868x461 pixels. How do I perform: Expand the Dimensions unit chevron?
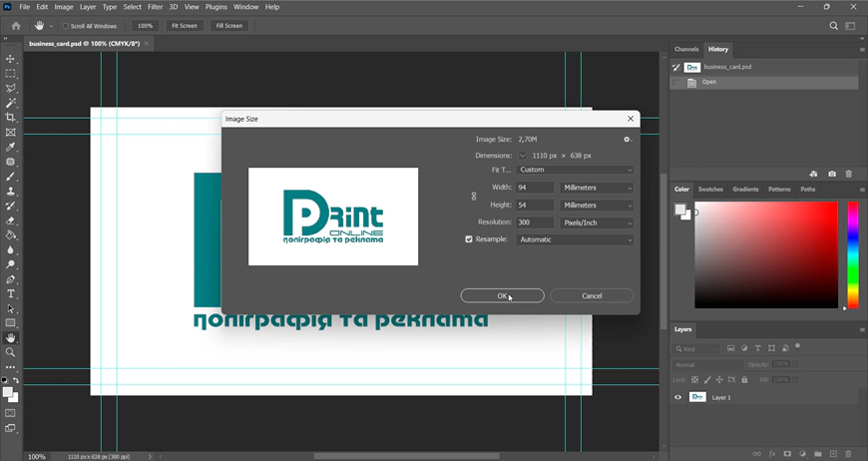point(523,156)
